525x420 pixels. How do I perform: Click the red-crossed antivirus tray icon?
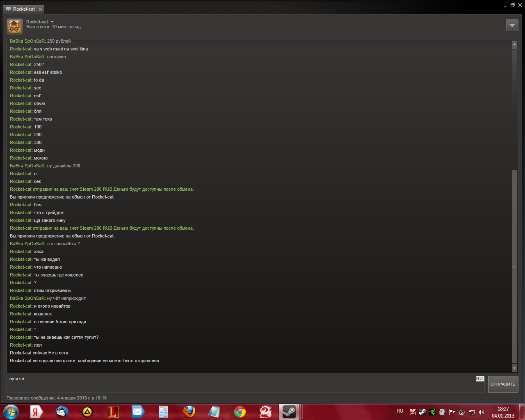[413, 412]
